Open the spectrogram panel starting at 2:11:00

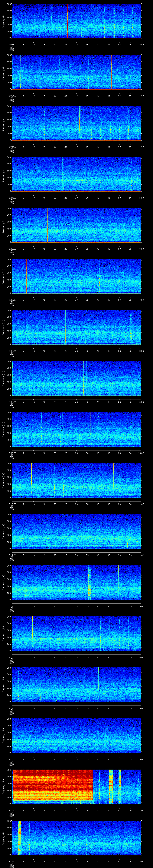[x=77, y=531]
